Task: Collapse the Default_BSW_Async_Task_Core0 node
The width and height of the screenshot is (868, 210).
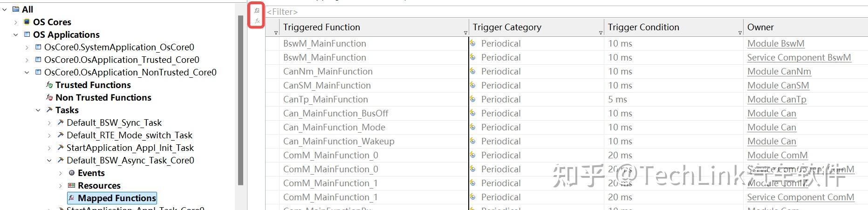Action: pos(49,160)
